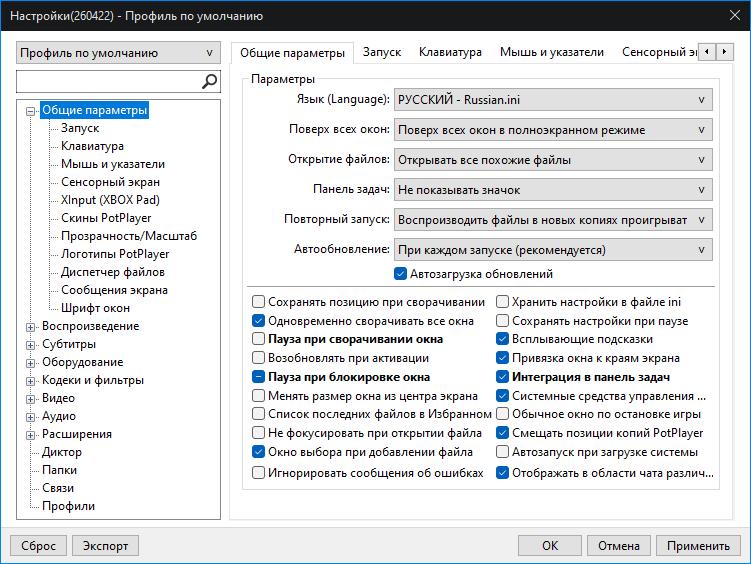The image size is (751, 564).
Task: Select Скины PotPlayer in tree
Action: (106, 218)
